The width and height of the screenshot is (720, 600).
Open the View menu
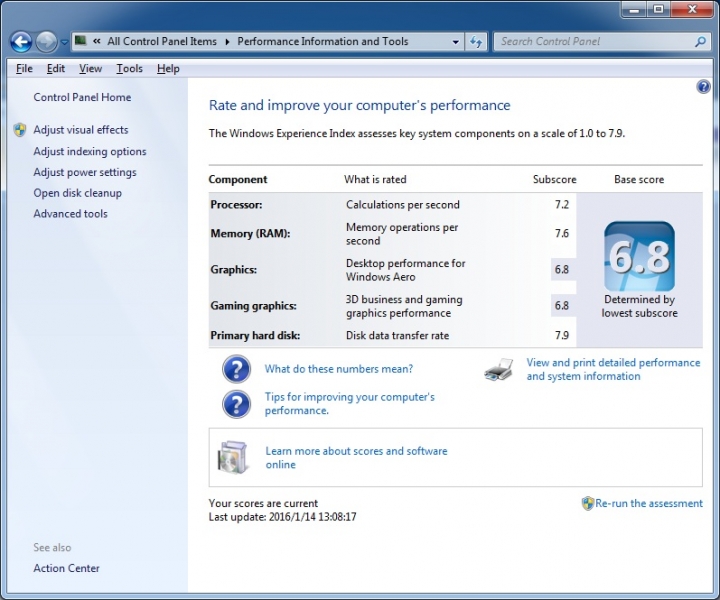click(x=90, y=68)
